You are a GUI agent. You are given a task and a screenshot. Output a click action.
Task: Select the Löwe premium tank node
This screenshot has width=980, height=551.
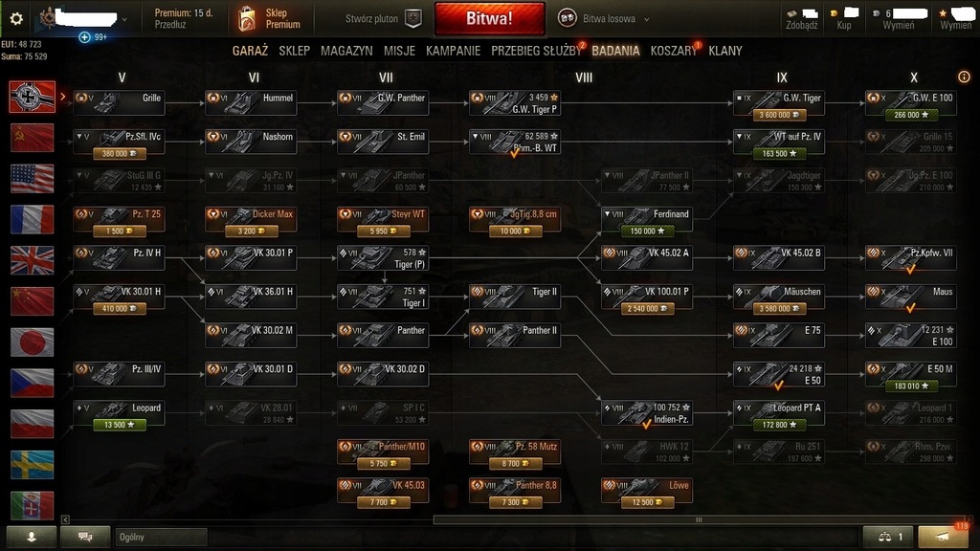click(x=646, y=492)
